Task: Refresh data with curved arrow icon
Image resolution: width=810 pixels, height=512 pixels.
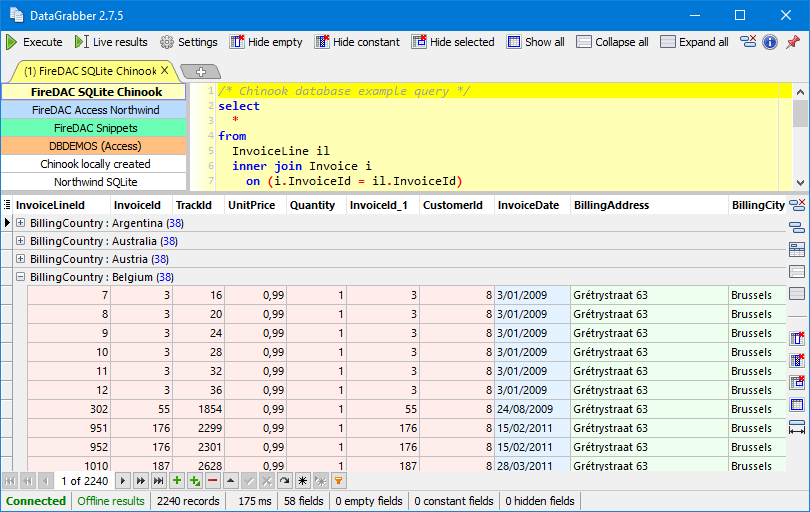Action: [285, 481]
